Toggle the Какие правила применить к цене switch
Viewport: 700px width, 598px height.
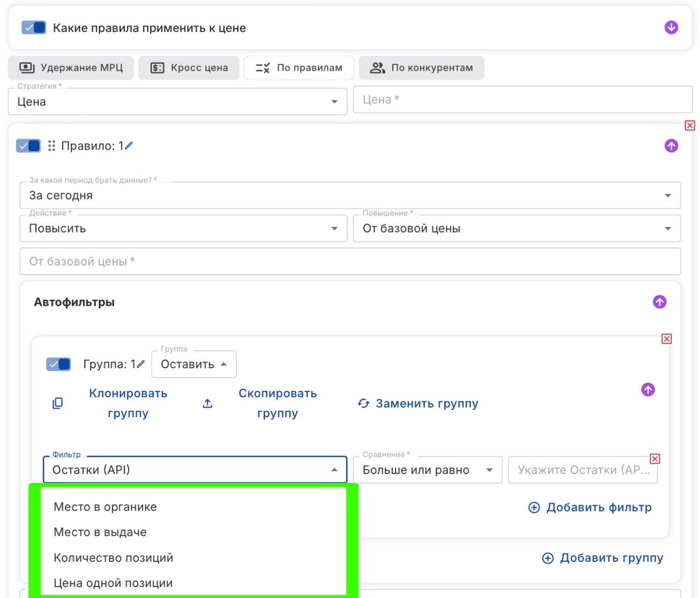33,28
